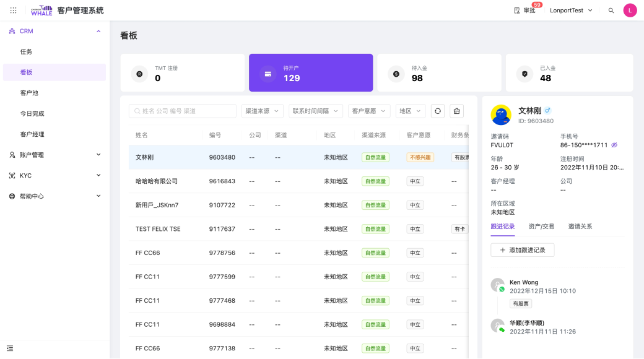Switch to the 跟进记录 tab
644x359 pixels.
click(503, 227)
